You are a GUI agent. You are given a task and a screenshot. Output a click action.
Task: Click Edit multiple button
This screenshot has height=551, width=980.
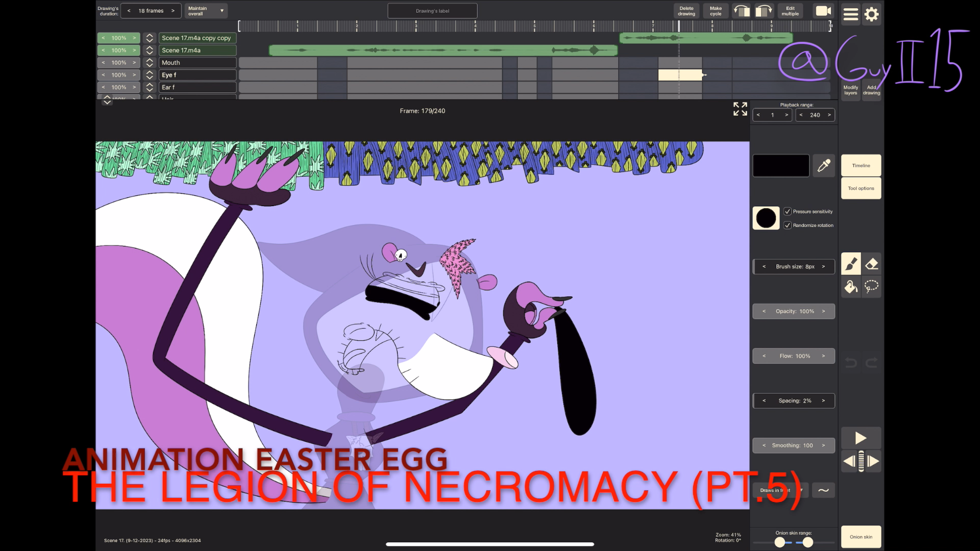pos(790,11)
